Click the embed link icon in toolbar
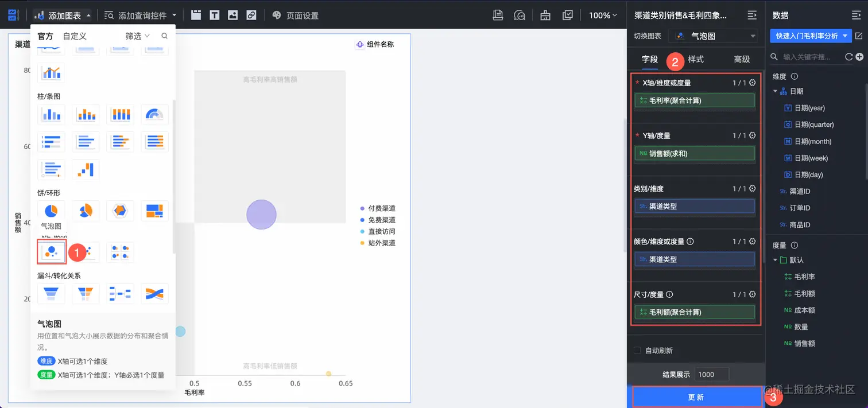This screenshot has height=408, width=868. tap(251, 15)
